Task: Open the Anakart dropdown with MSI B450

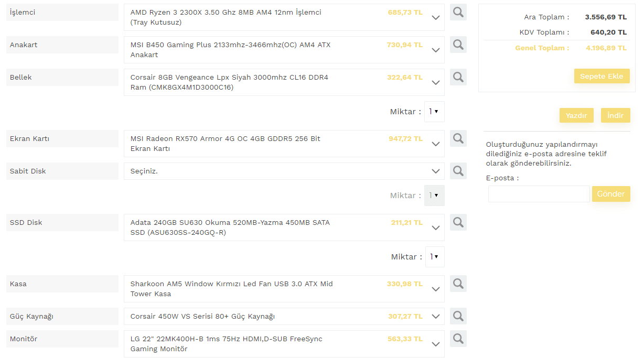Action: click(284, 50)
